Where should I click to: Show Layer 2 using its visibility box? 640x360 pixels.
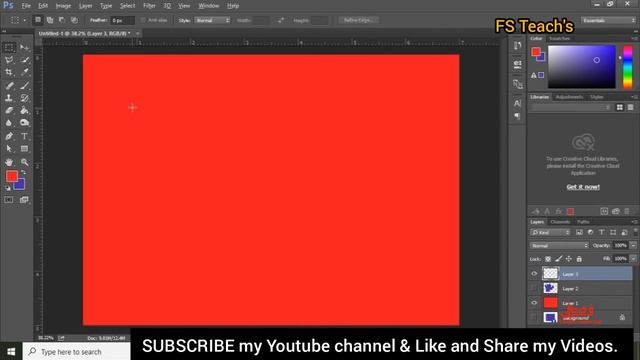[534, 289]
